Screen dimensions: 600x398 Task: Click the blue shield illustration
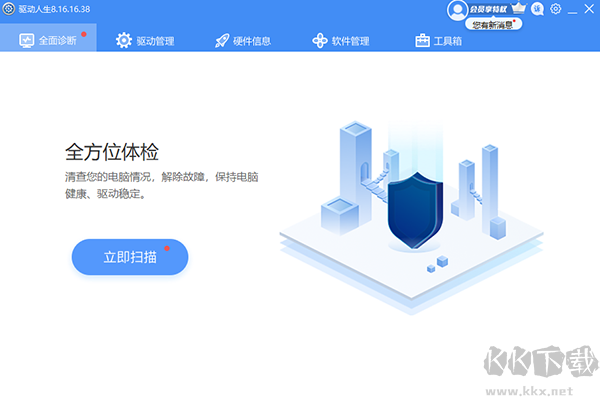[415, 210]
